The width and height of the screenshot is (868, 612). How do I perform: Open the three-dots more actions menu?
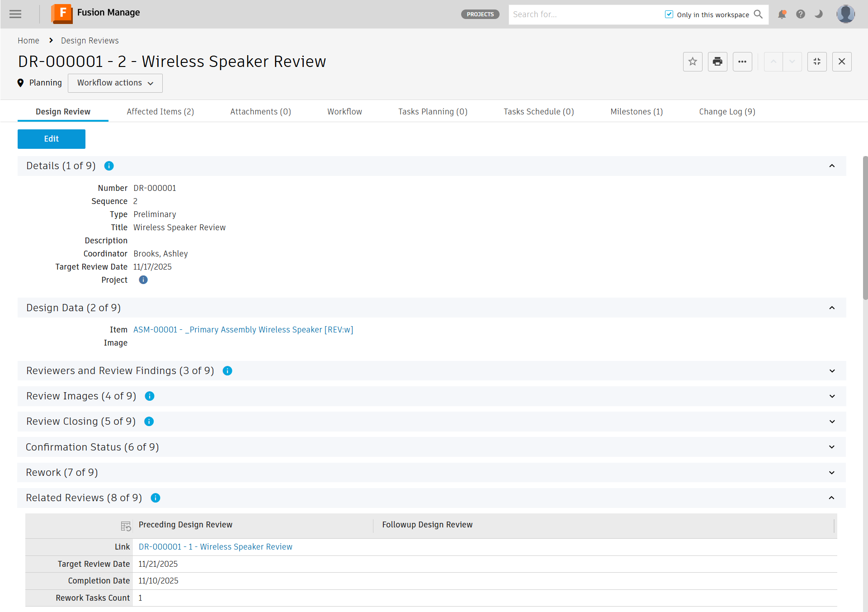click(742, 62)
